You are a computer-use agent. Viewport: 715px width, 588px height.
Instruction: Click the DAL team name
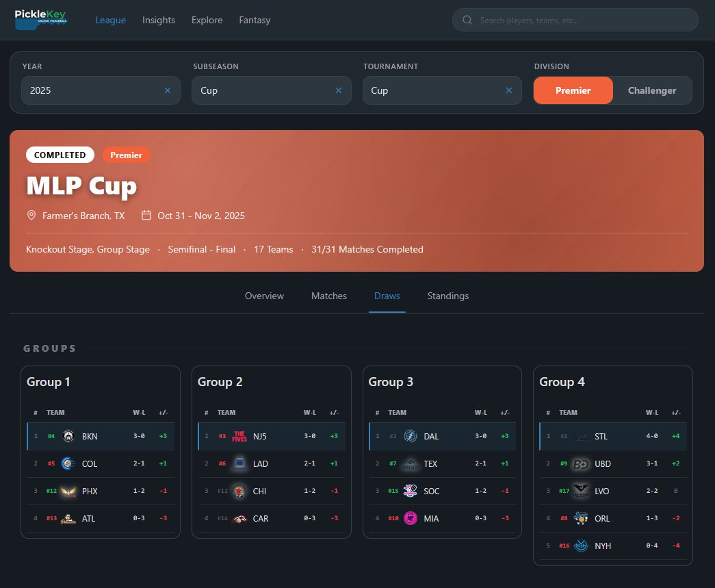click(431, 437)
